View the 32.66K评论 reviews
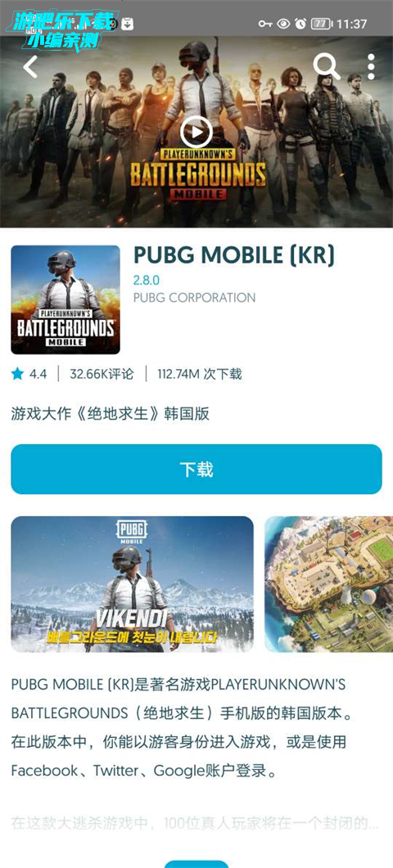The height and width of the screenshot is (868, 393). coord(102,374)
